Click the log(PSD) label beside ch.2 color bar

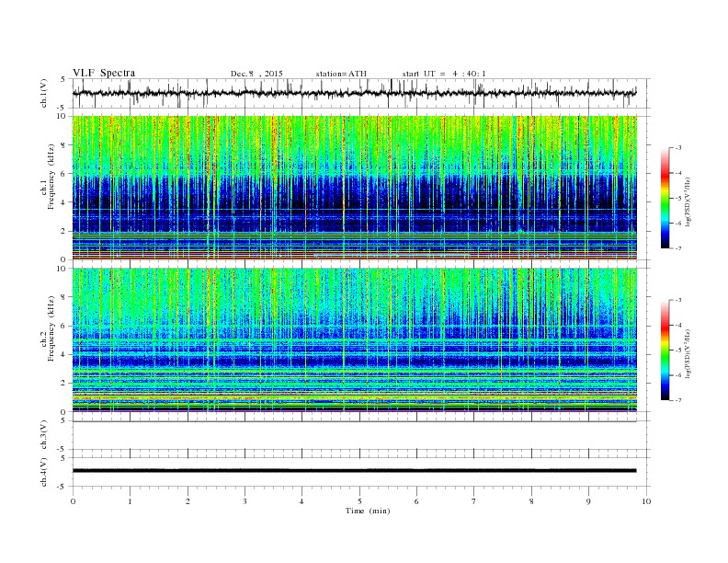coord(688,352)
